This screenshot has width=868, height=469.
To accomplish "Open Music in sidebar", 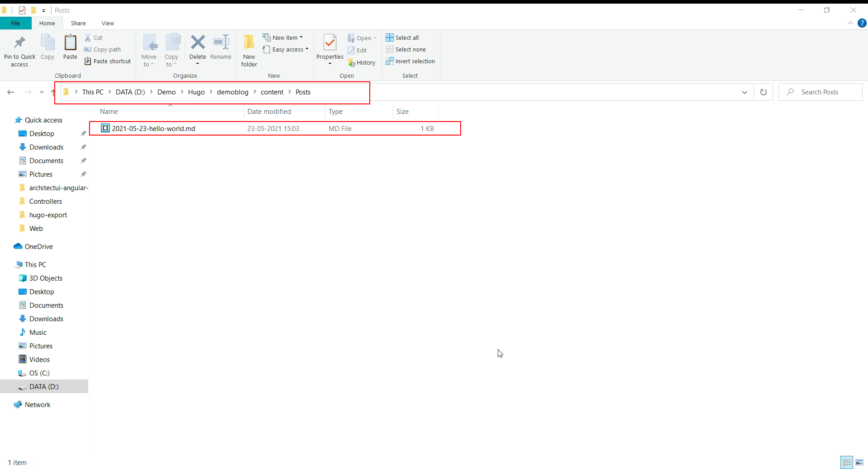I will 38,332.
